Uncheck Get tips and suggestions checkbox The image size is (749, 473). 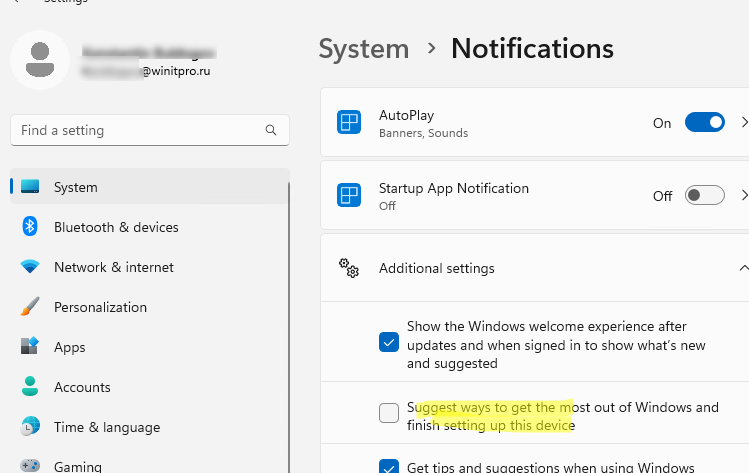click(389, 466)
